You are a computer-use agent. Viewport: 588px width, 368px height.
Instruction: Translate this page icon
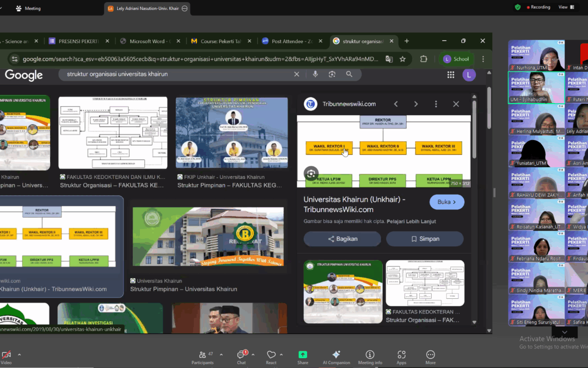(x=389, y=59)
